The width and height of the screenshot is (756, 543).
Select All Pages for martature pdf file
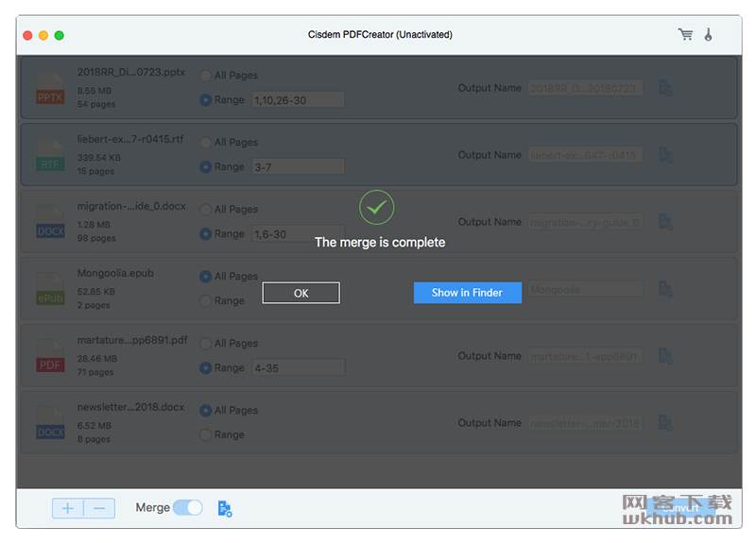point(205,344)
